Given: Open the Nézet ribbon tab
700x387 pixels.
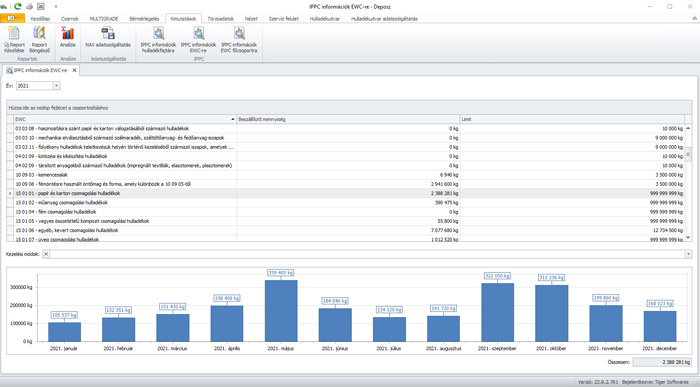Looking at the screenshot, I should pyautogui.click(x=251, y=19).
